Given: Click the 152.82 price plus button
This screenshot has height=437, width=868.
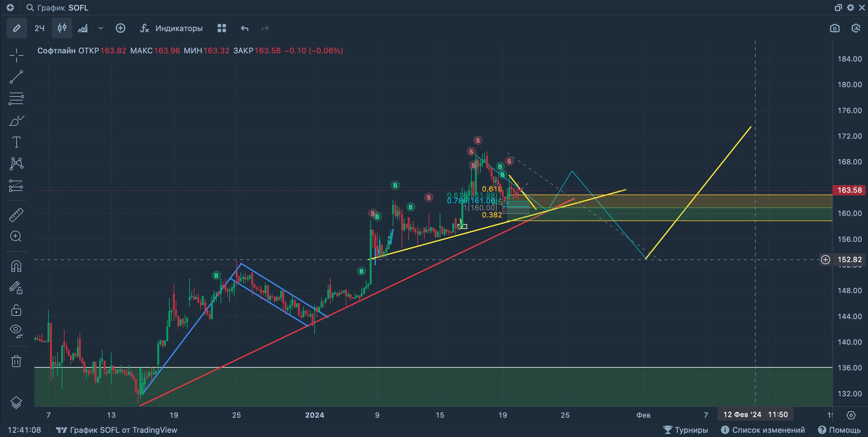Looking at the screenshot, I should tap(825, 260).
